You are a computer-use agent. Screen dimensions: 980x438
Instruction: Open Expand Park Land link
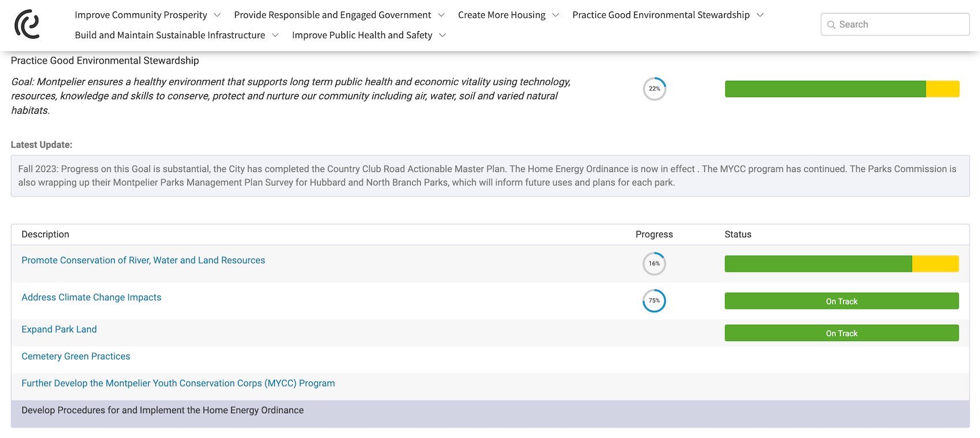[59, 330]
